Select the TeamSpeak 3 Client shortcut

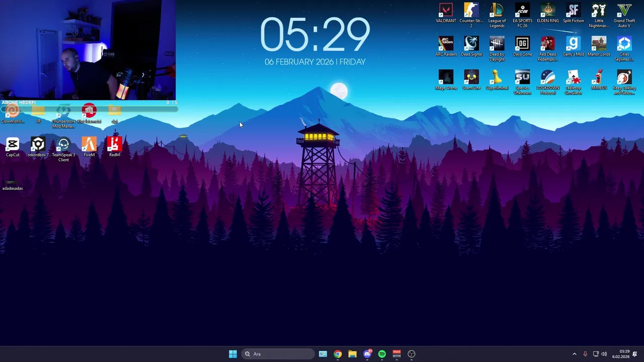pos(63,150)
